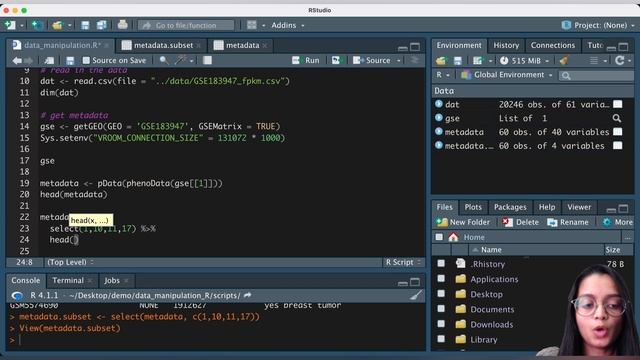The width and height of the screenshot is (640, 360).
Task: Expand the gse object details
Action: 439,118
